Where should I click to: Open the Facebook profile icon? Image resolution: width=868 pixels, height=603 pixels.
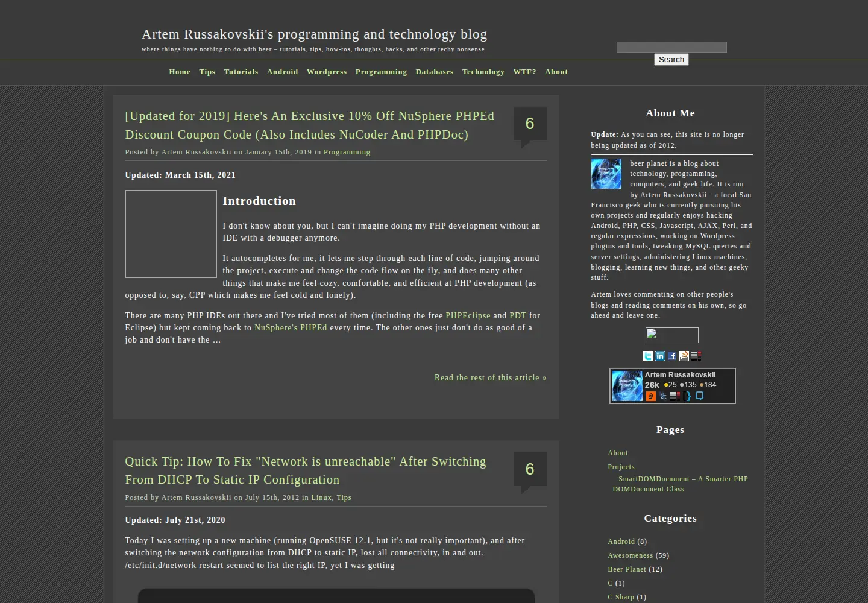click(x=672, y=356)
